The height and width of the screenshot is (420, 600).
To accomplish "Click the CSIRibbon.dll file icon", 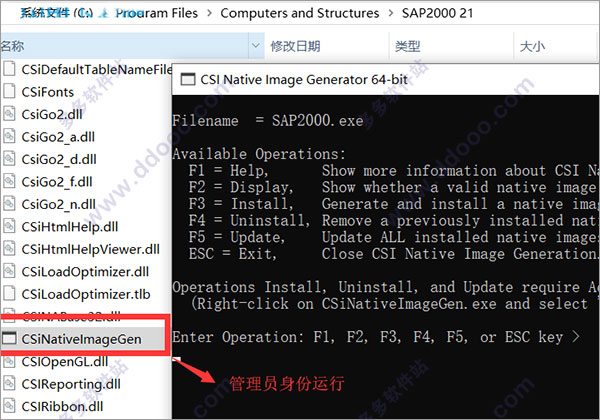I will coord(9,406).
